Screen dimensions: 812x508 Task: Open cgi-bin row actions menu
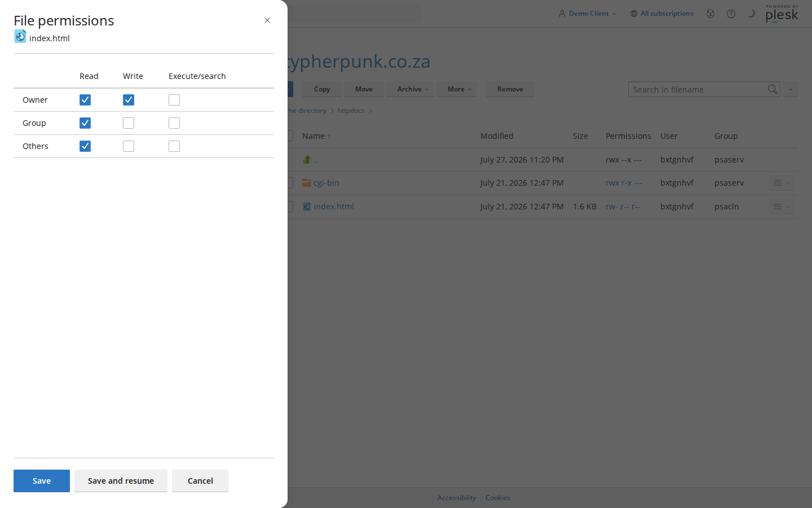pyautogui.click(x=781, y=183)
